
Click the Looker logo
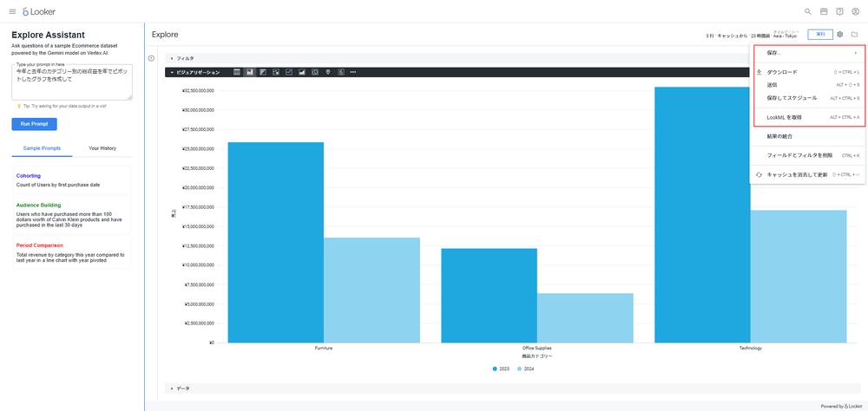tap(39, 11)
